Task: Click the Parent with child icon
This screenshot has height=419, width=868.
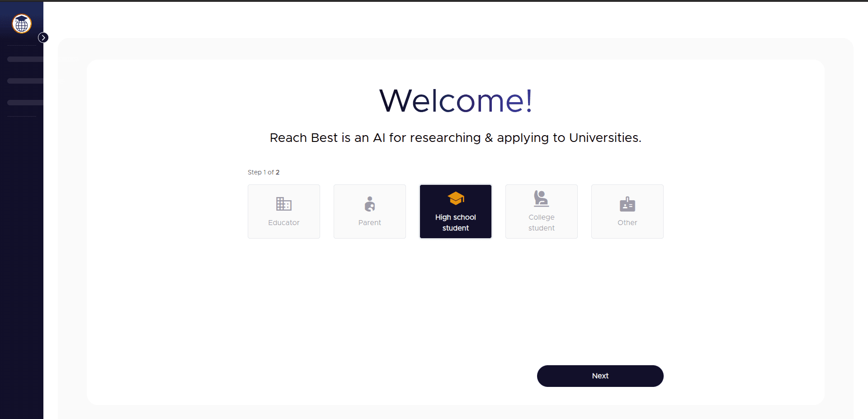Action: click(x=370, y=204)
